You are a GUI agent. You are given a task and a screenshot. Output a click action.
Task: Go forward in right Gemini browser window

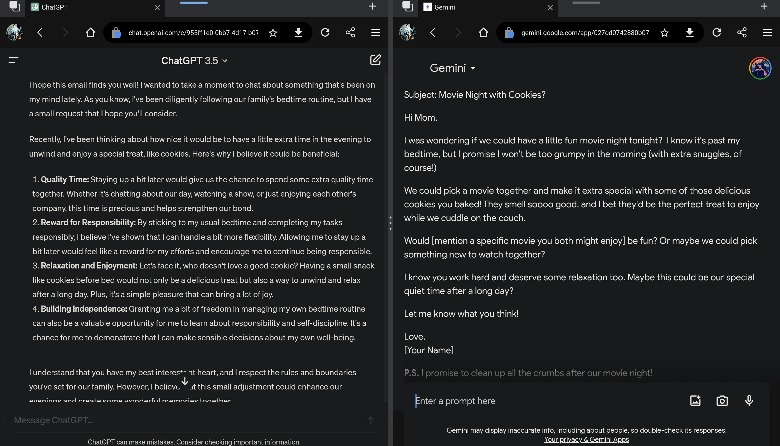pyautogui.click(x=458, y=33)
